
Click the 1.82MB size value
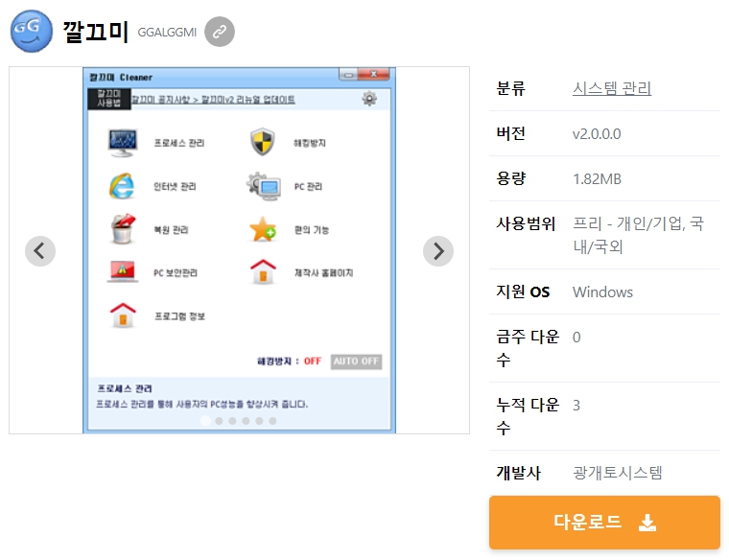pyautogui.click(x=597, y=179)
